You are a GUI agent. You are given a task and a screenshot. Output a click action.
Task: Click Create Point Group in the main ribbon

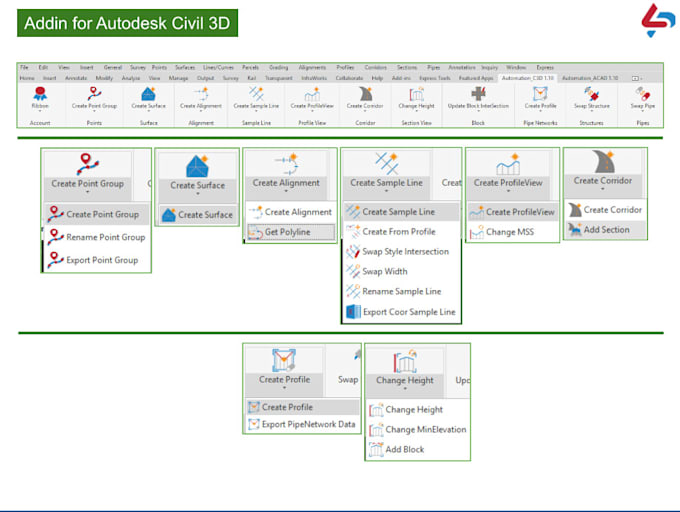[94, 98]
